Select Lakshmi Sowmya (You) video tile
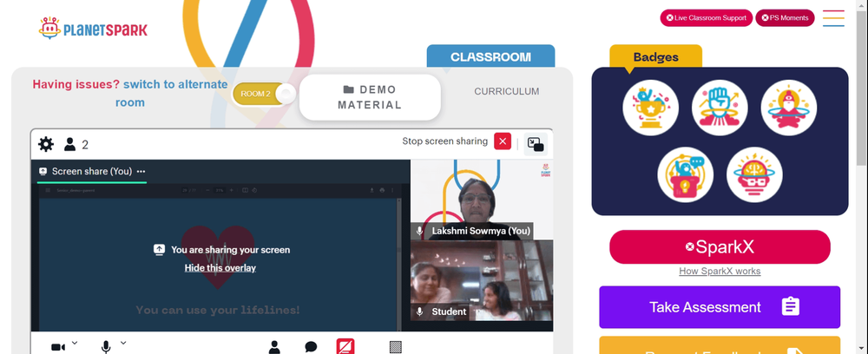Image resolution: width=868 pixels, height=354 pixels. (x=482, y=200)
